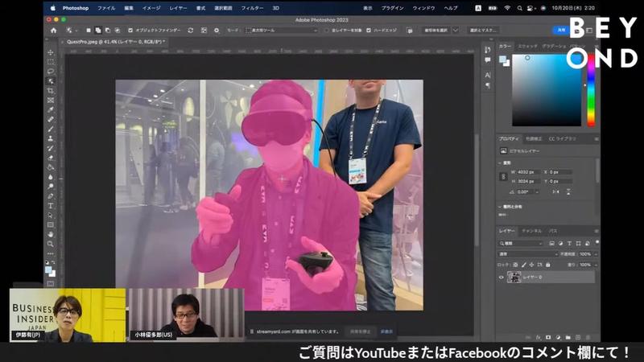Click foreground color swatch in toolbar

click(x=48, y=269)
